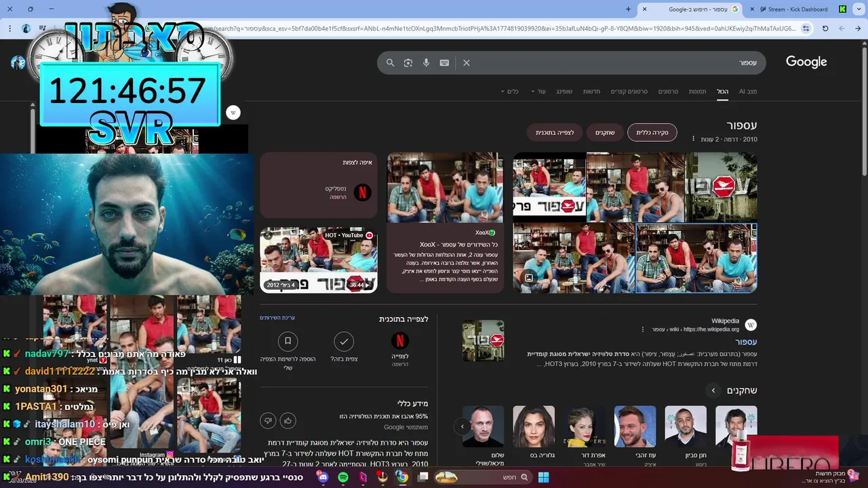The image size is (868, 488).
Task: Switch to the Stream - Kick Dashboard tab
Action: point(797,9)
